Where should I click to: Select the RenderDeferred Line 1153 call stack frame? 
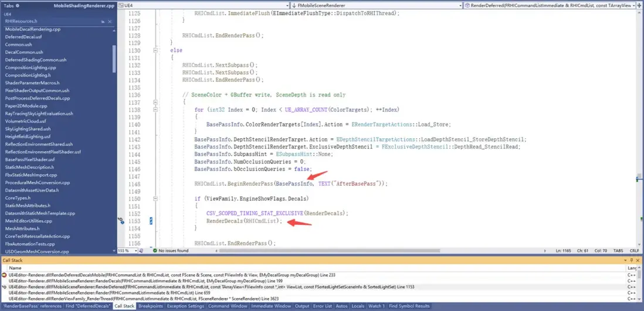point(211,287)
